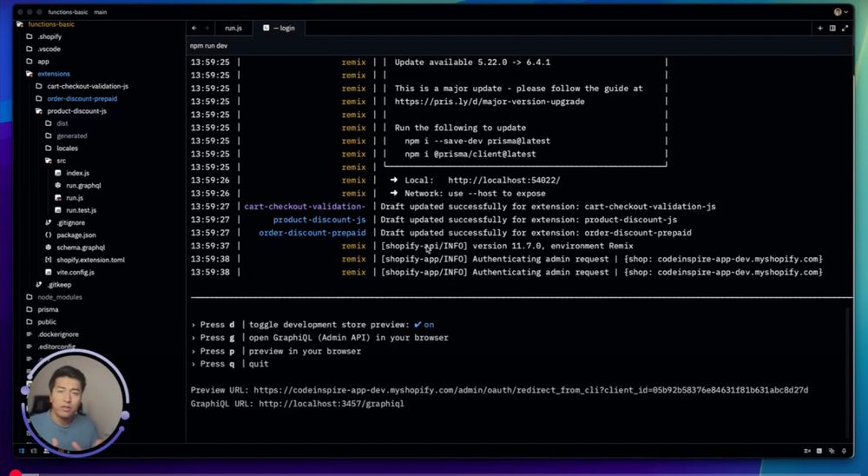Viewport: 868px width, 476px height.
Task: Click 'open GraphiQL (Admin API)' line
Action: (x=320, y=338)
